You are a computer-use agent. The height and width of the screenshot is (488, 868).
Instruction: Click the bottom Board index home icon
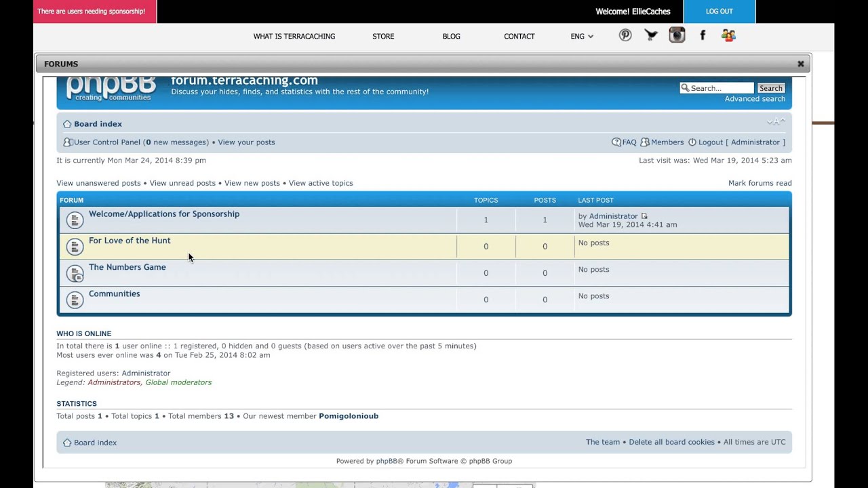67,443
